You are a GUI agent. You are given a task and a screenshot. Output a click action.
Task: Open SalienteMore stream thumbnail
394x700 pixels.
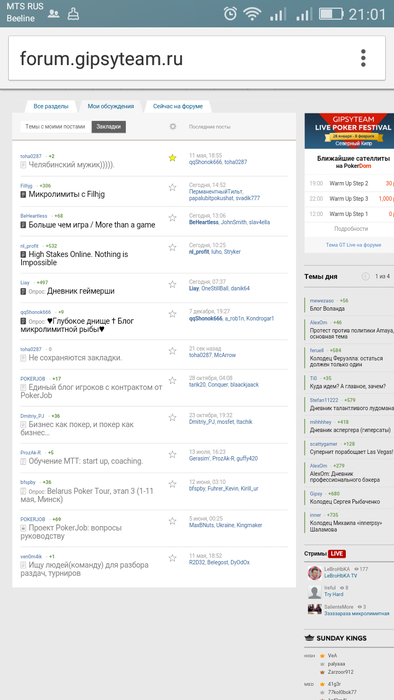pyautogui.click(x=315, y=609)
